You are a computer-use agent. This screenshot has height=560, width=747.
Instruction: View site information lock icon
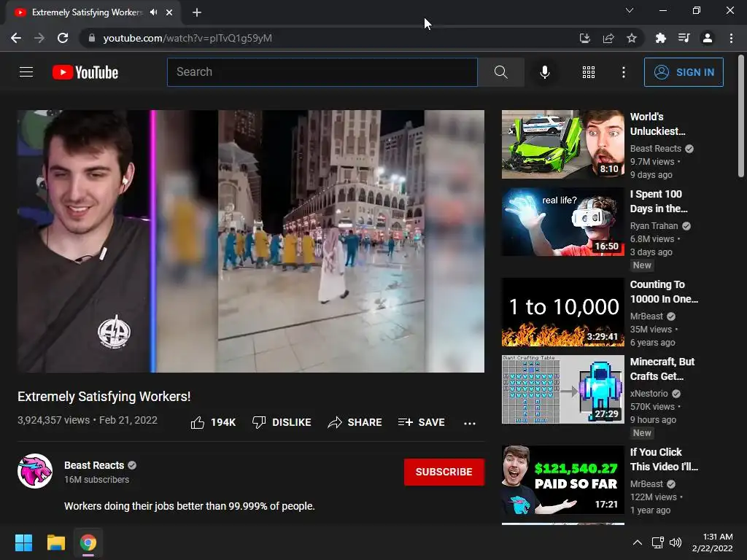[92, 38]
